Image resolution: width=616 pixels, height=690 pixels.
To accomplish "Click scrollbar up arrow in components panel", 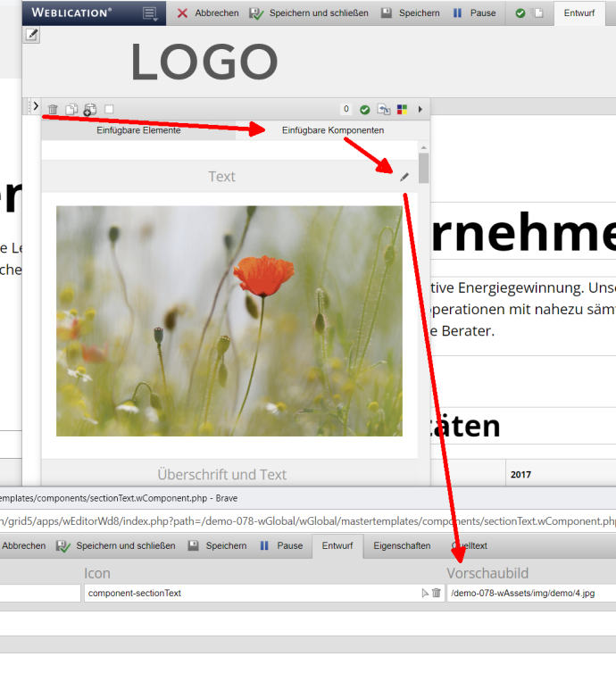I will (x=424, y=147).
